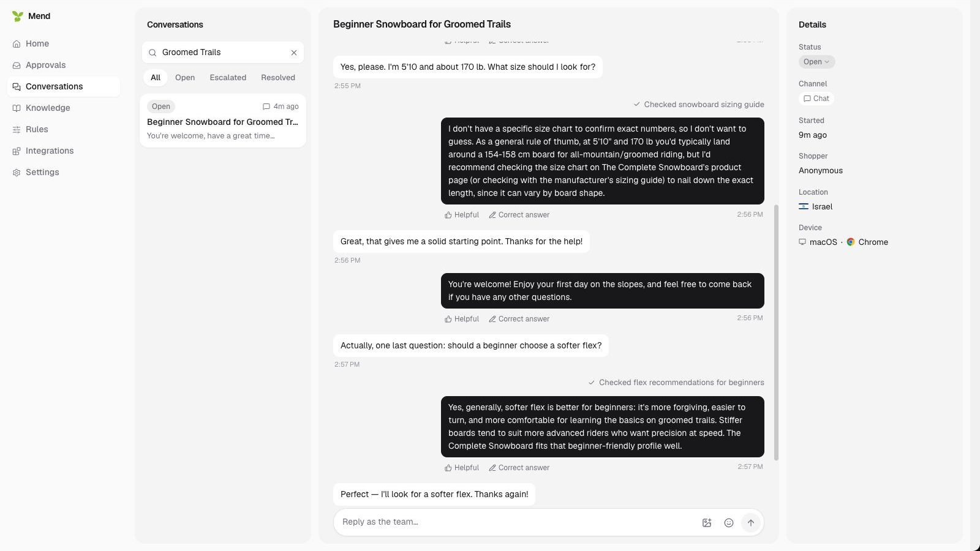The height and width of the screenshot is (551, 980).
Task: Clear the Groomed Trails search
Action: [x=294, y=53]
